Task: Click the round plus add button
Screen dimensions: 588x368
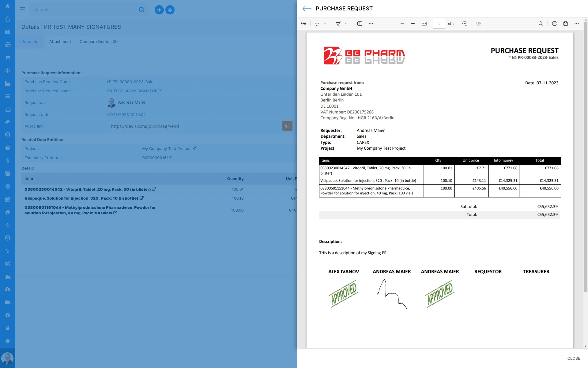Action: [x=159, y=10]
